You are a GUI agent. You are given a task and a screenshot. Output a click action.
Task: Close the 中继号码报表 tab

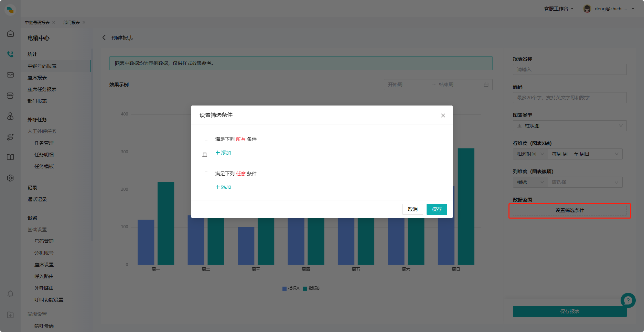click(54, 22)
